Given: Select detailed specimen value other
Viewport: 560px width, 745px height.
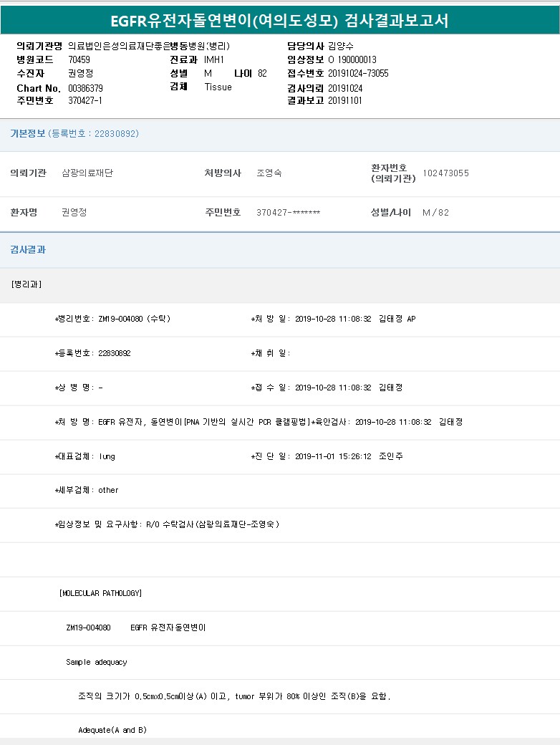Looking at the screenshot, I should [108, 490].
